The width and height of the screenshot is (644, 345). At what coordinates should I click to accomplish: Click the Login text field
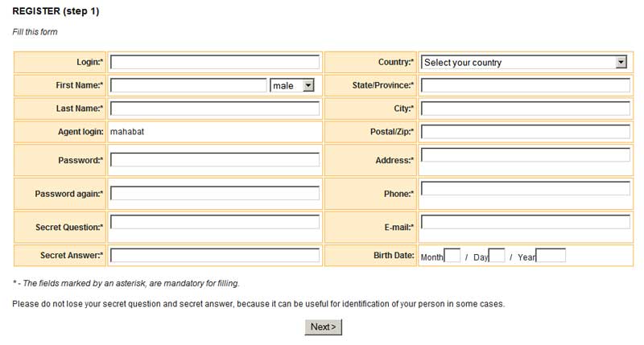[x=214, y=63]
